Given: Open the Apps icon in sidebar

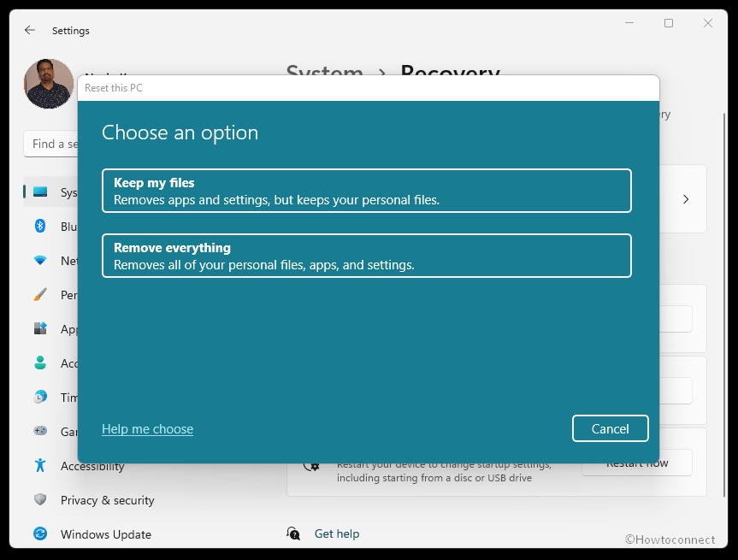Looking at the screenshot, I should point(40,328).
